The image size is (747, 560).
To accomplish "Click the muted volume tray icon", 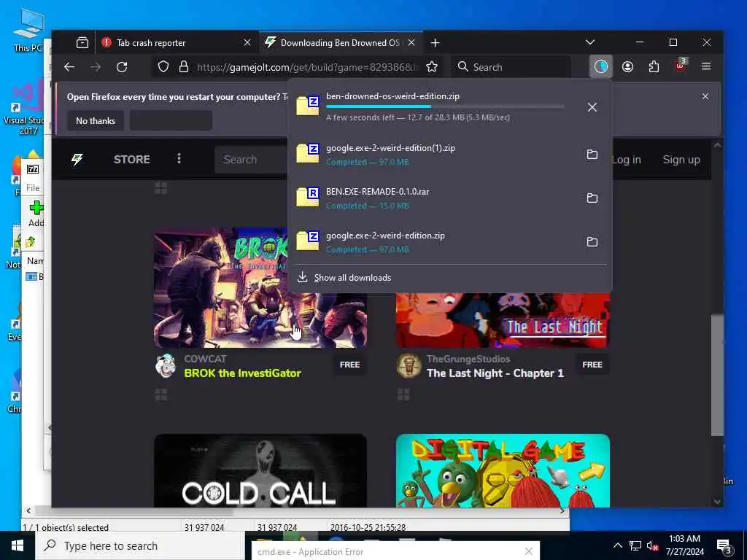I will click(x=653, y=545).
